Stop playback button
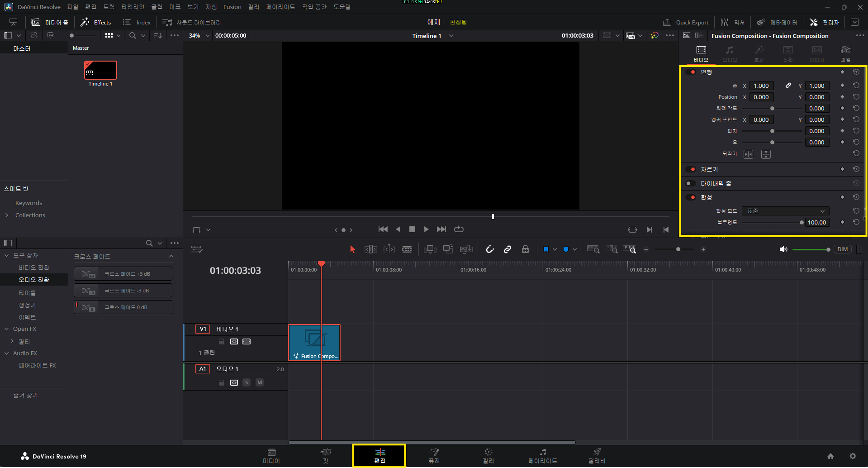Viewport: 868px width, 468px height. (412, 229)
